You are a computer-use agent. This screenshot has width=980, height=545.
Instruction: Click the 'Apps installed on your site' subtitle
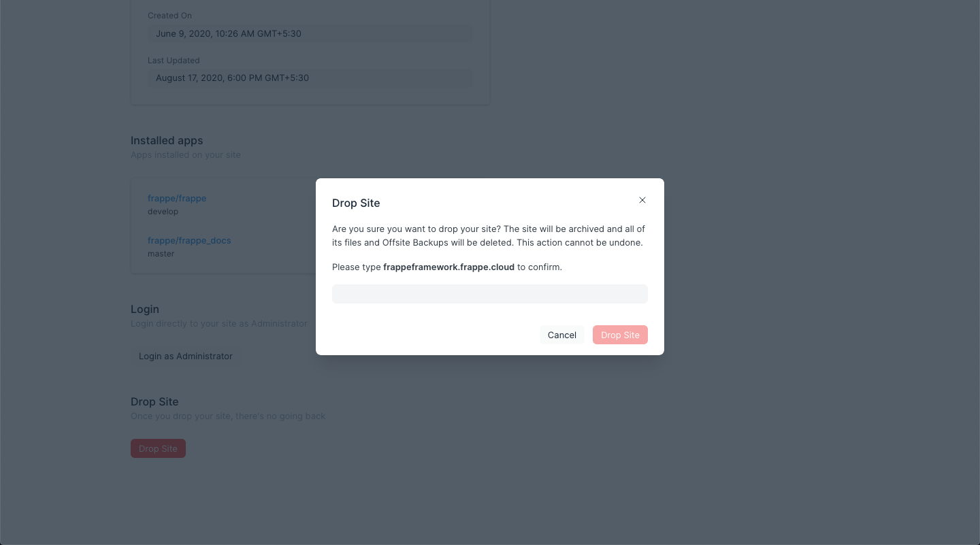[186, 155]
